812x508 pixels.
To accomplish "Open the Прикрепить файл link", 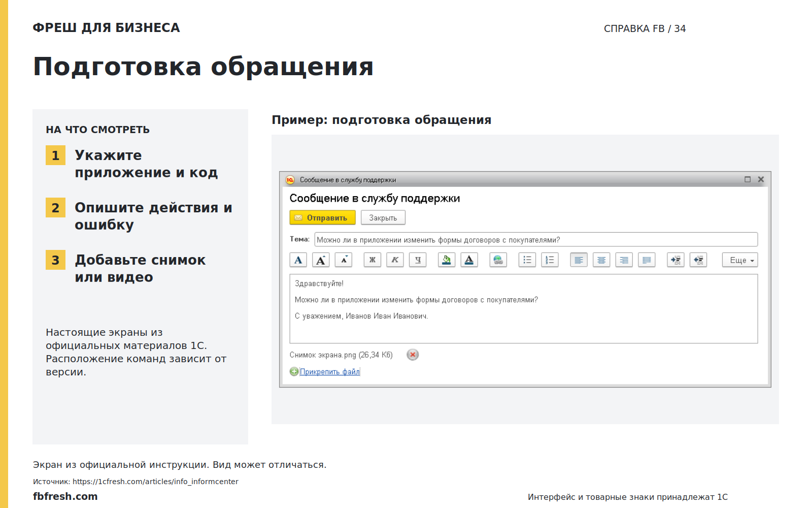I will tap(330, 372).
